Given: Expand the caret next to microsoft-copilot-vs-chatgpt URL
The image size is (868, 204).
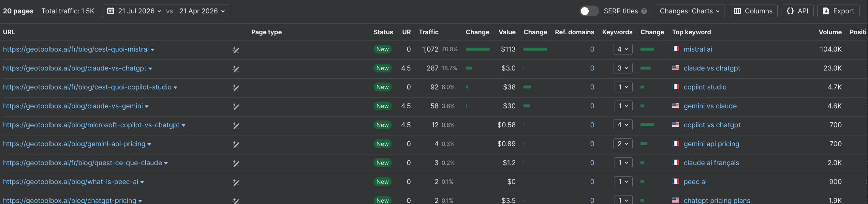Looking at the screenshot, I should click(184, 125).
